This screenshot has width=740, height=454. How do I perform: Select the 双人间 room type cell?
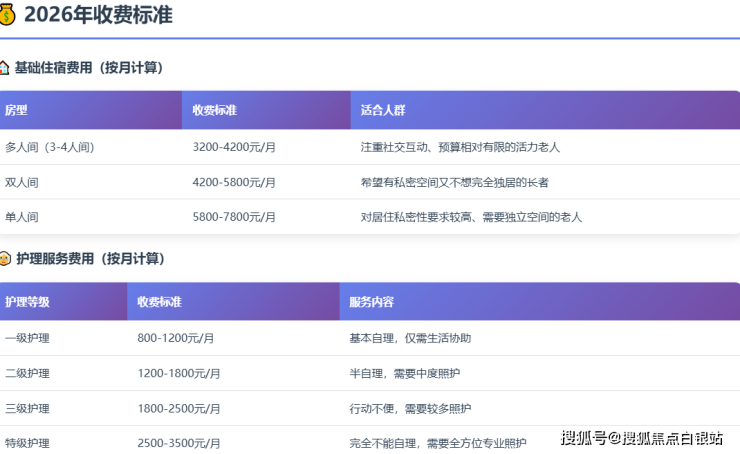22,182
